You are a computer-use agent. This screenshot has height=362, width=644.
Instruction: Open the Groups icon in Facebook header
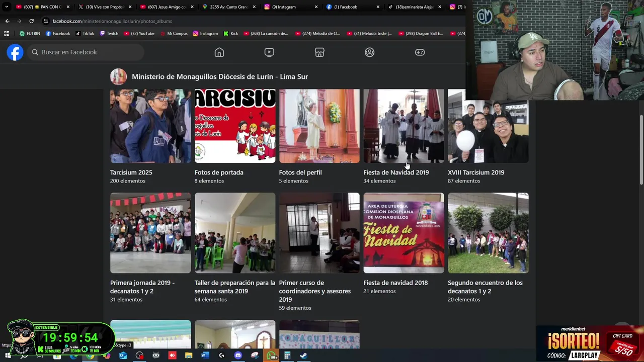click(370, 52)
